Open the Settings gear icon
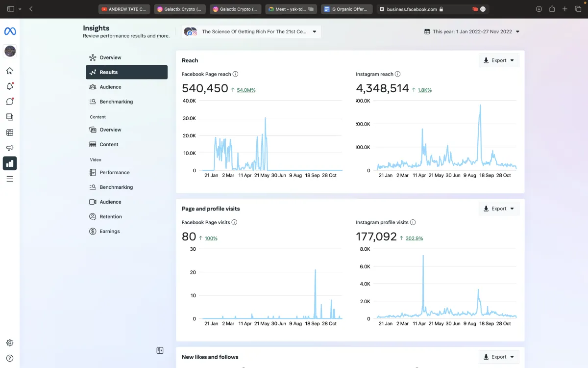 [10, 343]
